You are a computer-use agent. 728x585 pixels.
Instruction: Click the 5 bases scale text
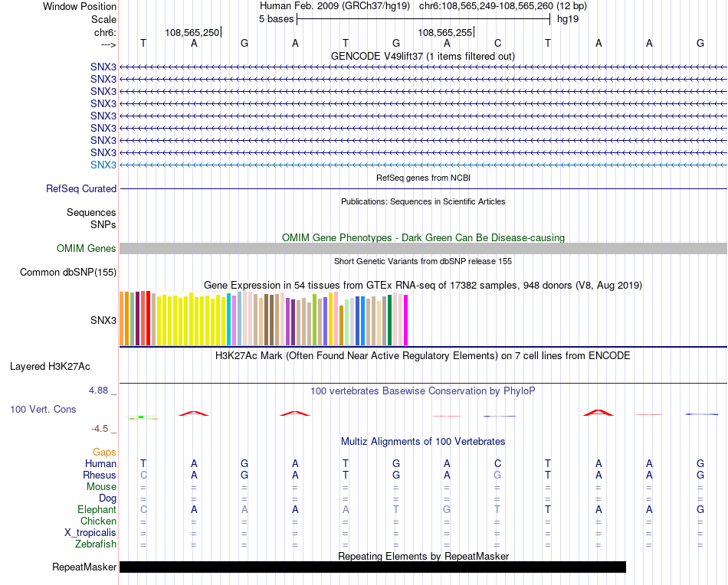276,19
